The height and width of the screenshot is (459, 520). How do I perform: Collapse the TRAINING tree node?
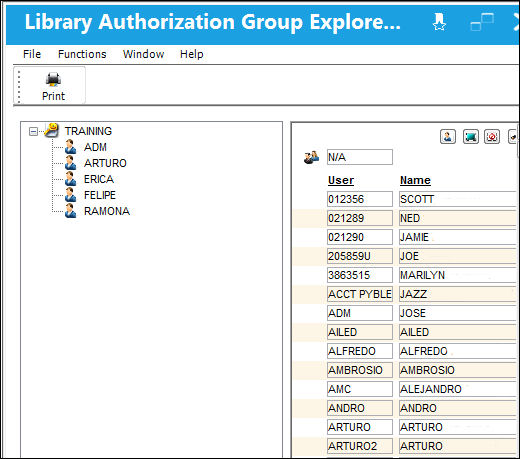pos(33,131)
